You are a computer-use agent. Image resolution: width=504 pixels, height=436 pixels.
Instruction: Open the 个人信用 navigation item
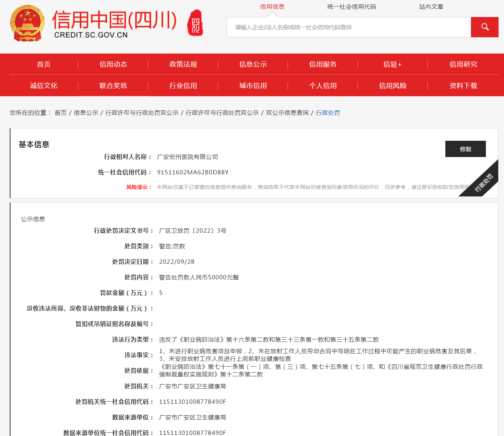tap(323, 86)
